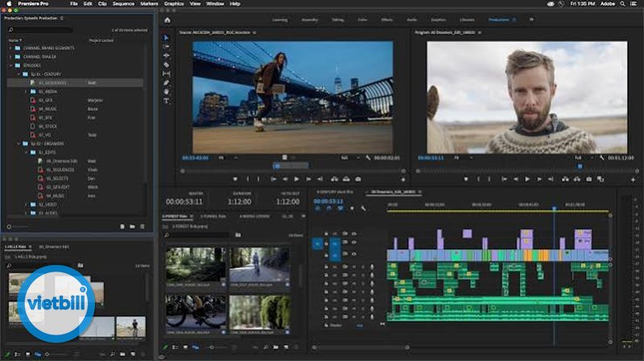644x361 pixels.
Task: Add marker dot in timeline header
Action: click(x=352, y=209)
